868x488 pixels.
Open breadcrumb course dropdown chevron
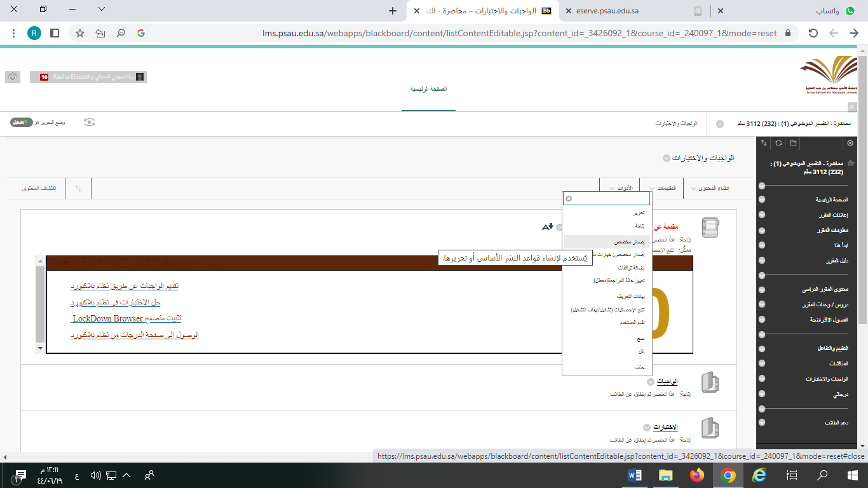tap(719, 124)
